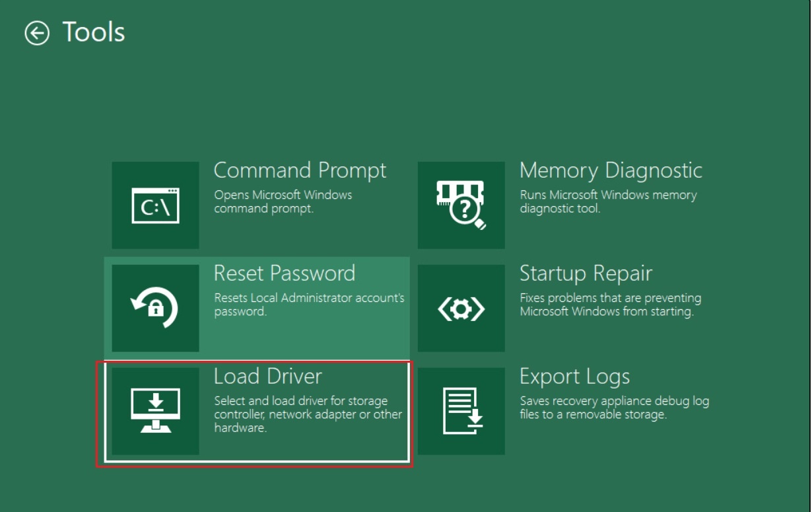
Task: Click "Opens Microsoft Windows command prompt" description
Action: 283,201
